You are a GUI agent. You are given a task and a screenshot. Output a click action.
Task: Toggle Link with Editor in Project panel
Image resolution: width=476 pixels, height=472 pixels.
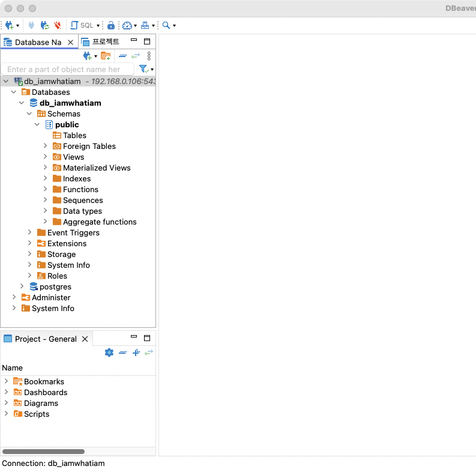pyautogui.click(x=149, y=352)
